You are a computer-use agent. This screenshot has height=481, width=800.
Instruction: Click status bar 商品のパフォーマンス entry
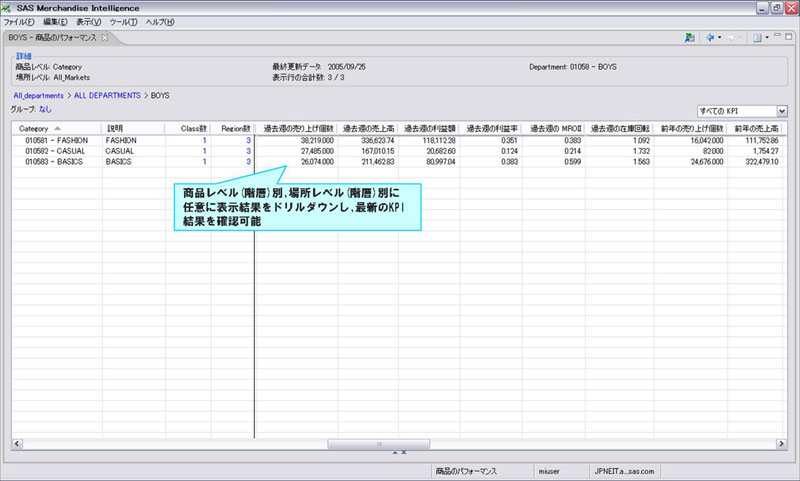466,471
